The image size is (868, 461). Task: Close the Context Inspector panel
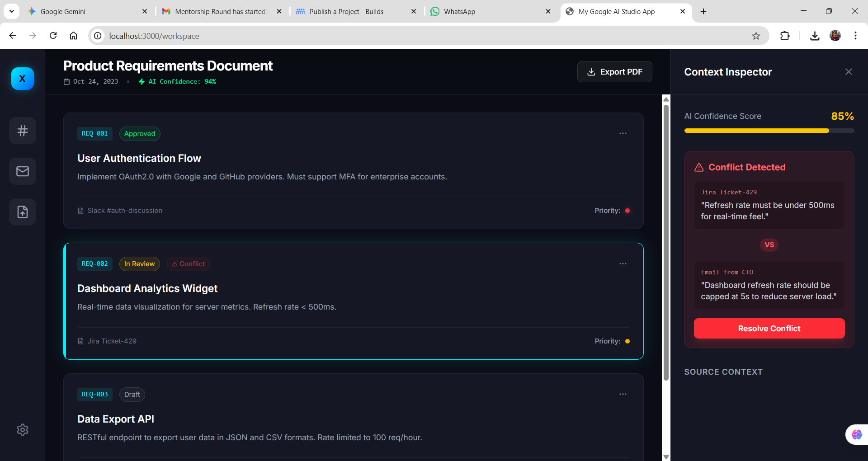(849, 72)
